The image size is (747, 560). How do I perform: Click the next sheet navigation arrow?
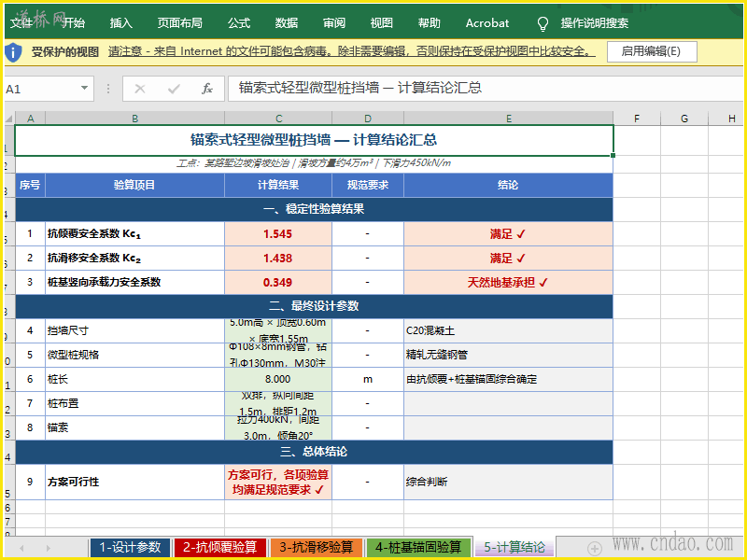[49, 548]
